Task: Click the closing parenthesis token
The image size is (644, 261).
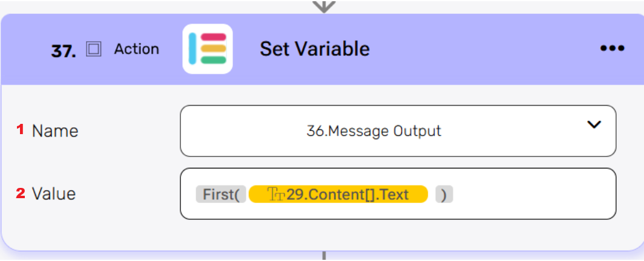Action: click(x=444, y=195)
